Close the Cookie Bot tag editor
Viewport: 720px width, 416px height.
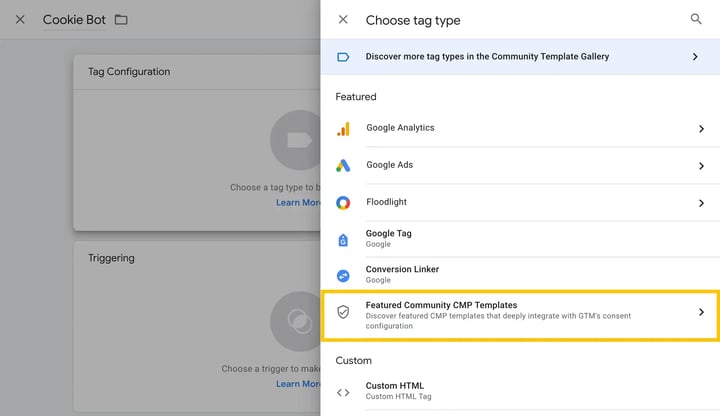tap(20, 19)
